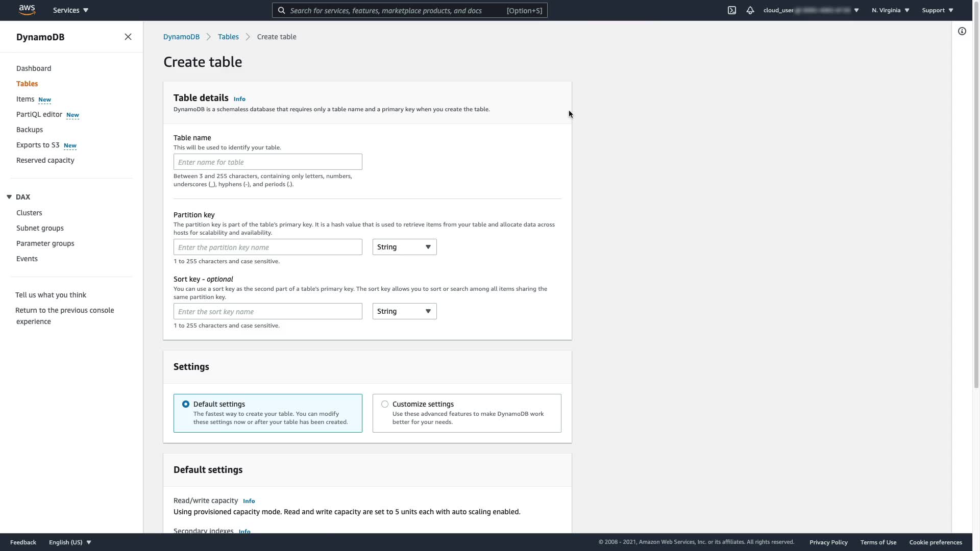Open PartiQL editor sidebar item

[39, 114]
